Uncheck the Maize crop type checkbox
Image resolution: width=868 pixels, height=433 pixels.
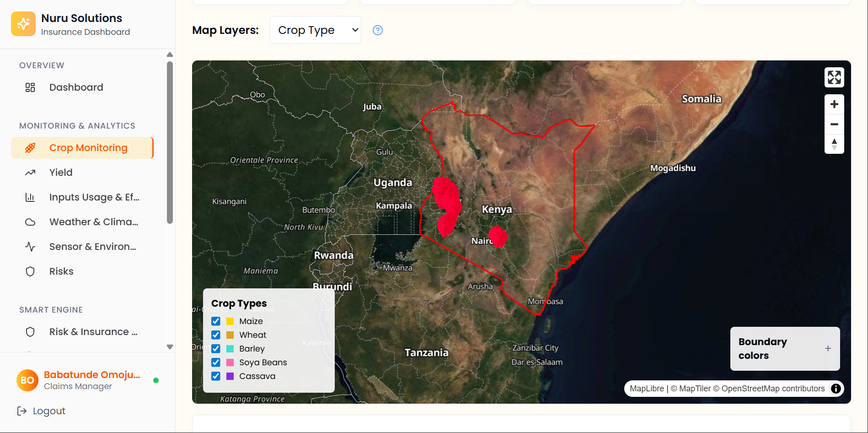pos(216,321)
